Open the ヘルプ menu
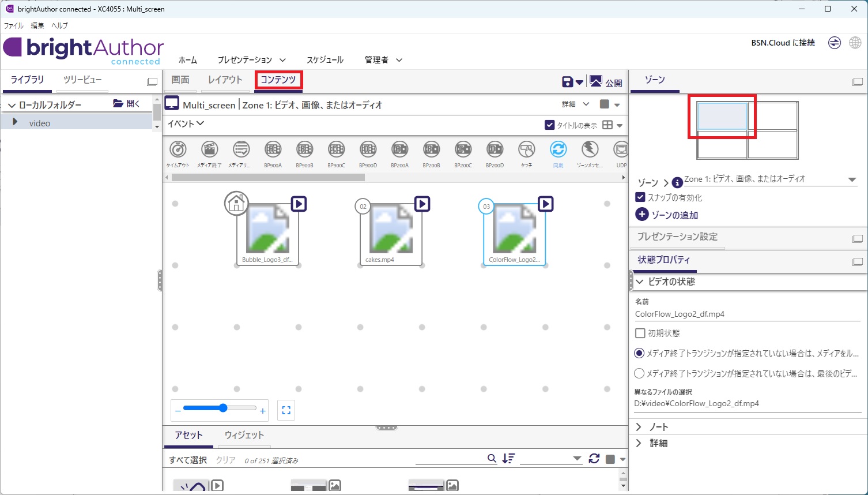The width and height of the screenshot is (868, 495). click(x=59, y=25)
